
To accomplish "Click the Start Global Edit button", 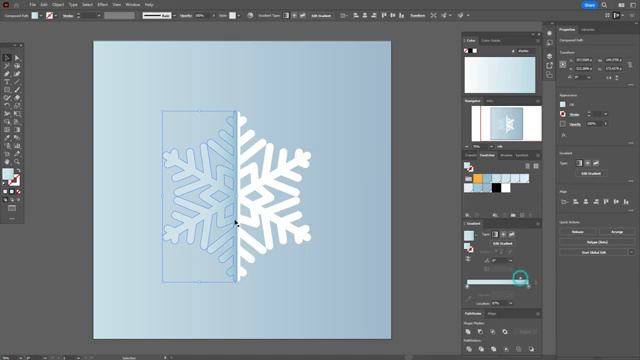I will point(593,252).
